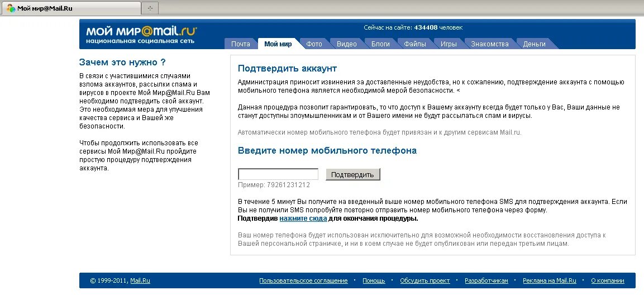Click the Помощь footer link
Image resolution: width=644 pixels, height=295 pixels.
(x=374, y=281)
